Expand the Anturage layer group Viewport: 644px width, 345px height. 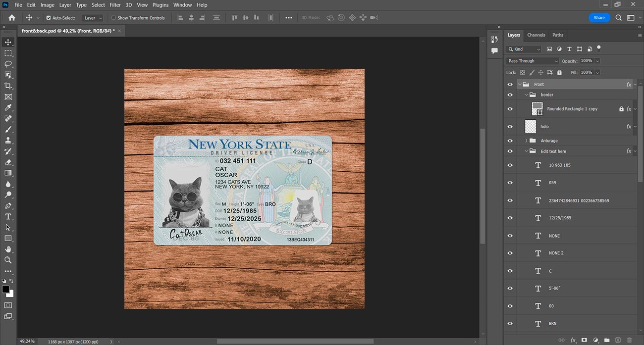click(526, 141)
